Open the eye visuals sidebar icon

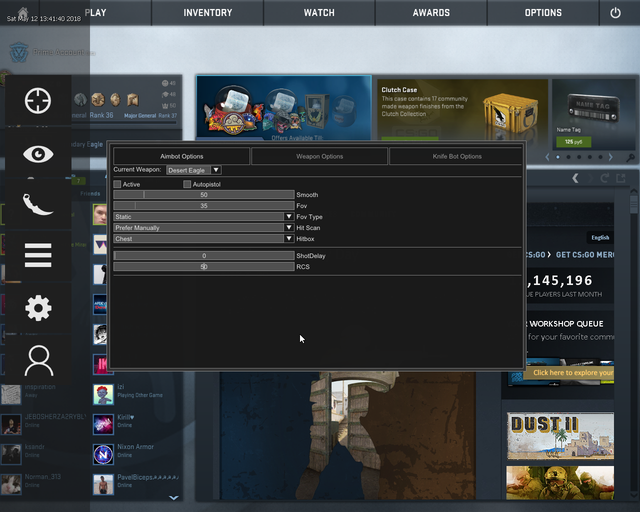point(38,154)
